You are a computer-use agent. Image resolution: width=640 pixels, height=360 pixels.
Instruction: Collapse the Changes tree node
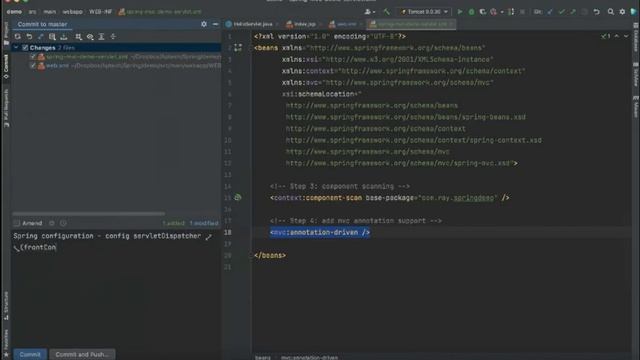[16, 48]
